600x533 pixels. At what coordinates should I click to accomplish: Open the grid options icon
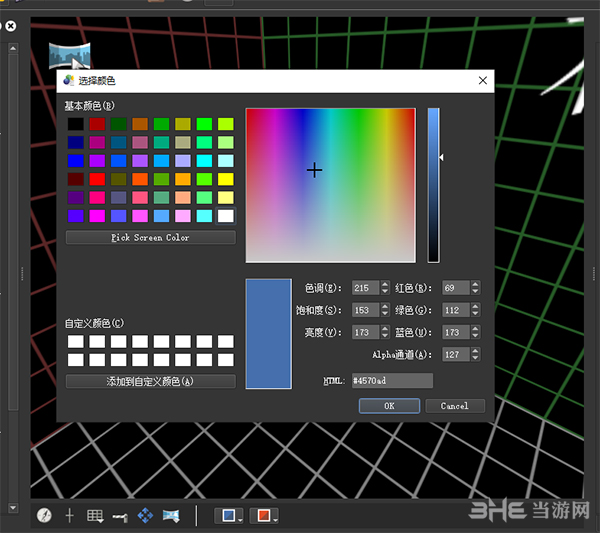pyautogui.click(x=95, y=516)
